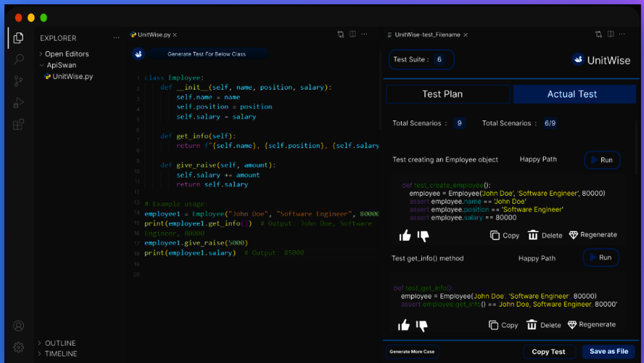The height and width of the screenshot is (363, 644).
Task: Click the scenarios progress value 6/9
Action: click(550, 123)
